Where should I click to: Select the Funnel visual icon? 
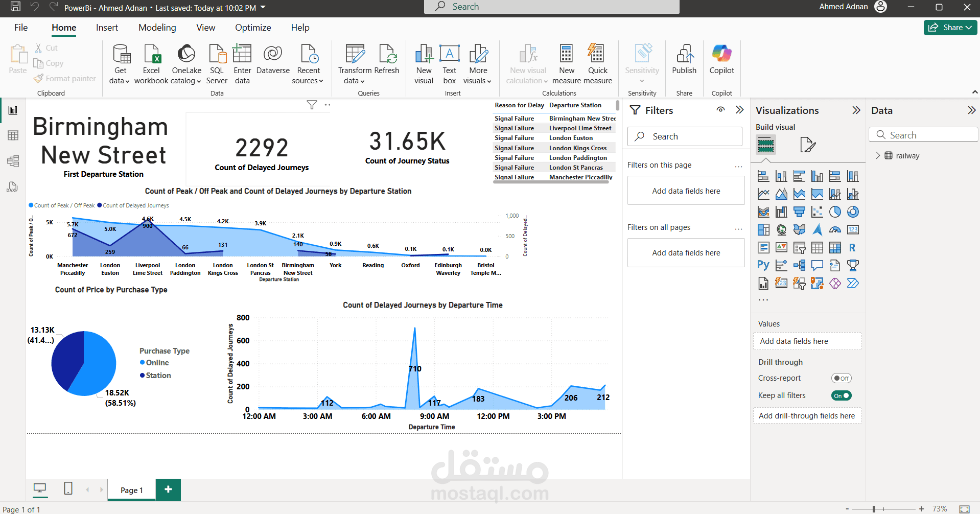799,212
